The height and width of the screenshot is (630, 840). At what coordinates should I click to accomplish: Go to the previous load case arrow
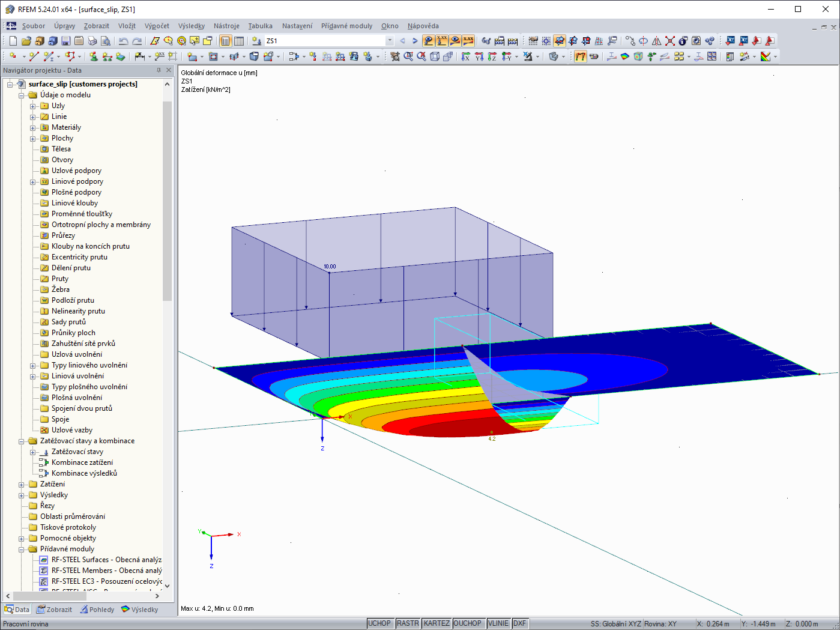[402, 41]
